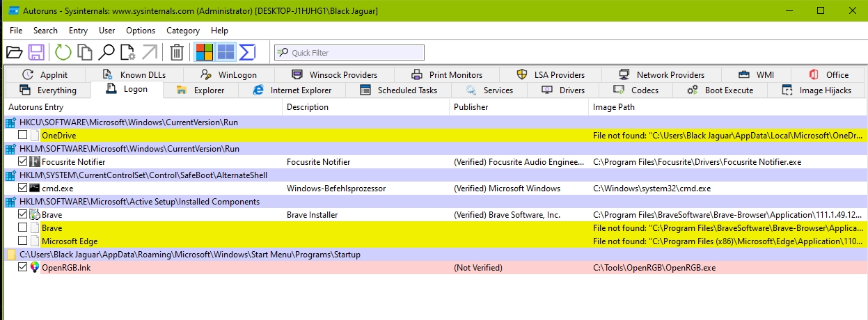This screenshot has width=868, height=320.
Task: Switch to the WinLogon tab
Action: pos(229,74)
